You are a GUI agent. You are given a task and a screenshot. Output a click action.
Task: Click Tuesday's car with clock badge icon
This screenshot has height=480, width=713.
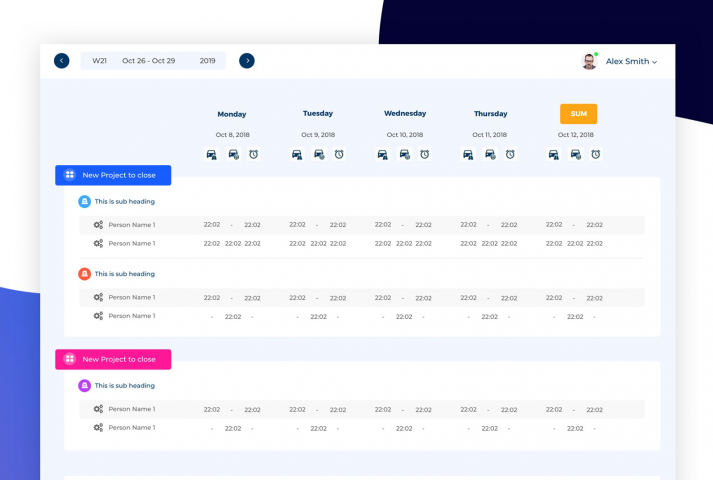(x=319, y=155)
